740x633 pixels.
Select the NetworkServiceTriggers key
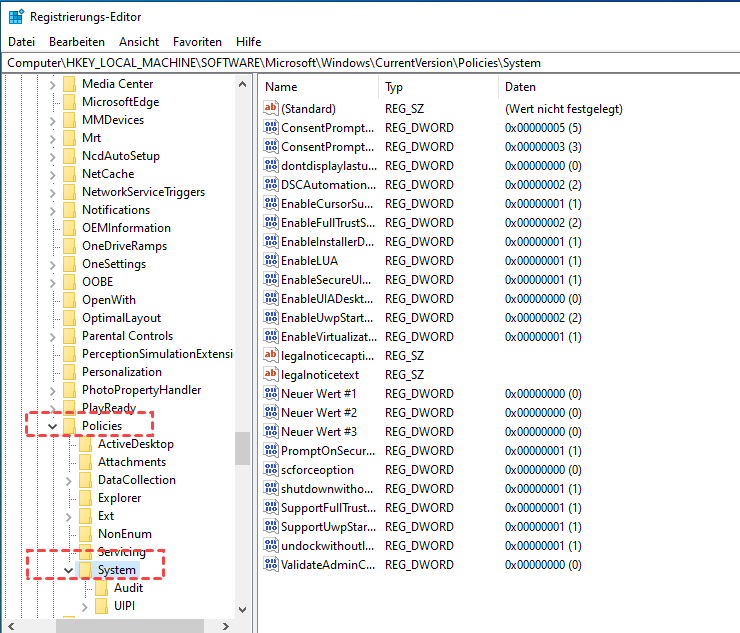tap(143, 192)
